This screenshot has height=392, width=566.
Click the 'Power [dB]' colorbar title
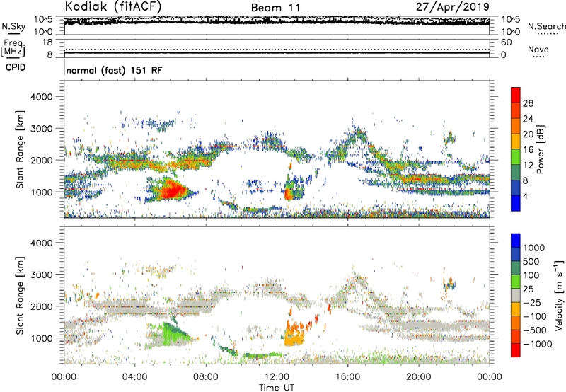[x=540, y=149]
